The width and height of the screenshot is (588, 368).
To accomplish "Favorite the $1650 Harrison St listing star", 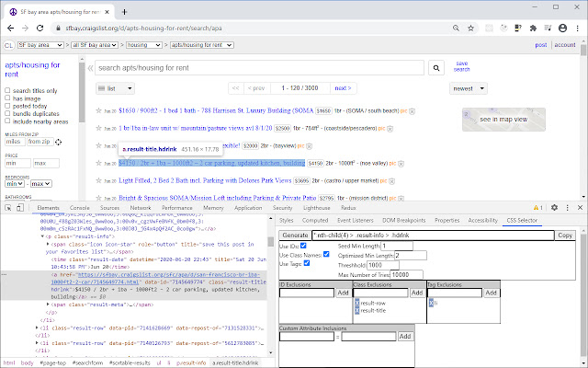I will [x=98, y=110].
